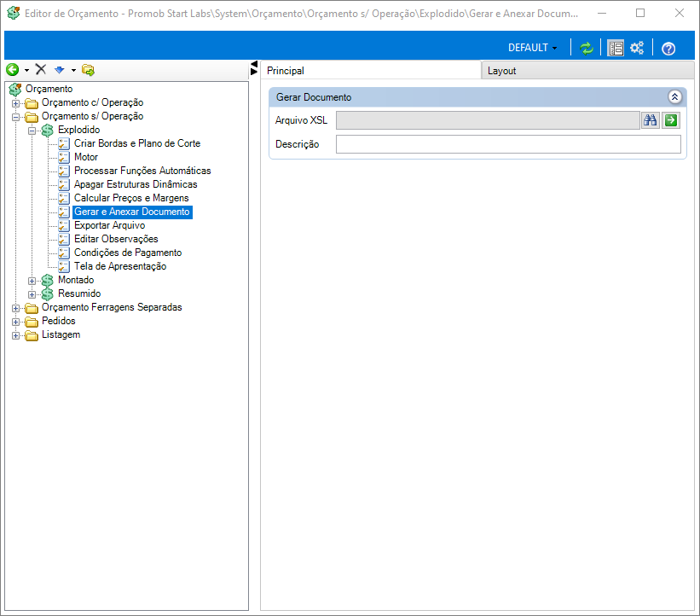700x616 pixels.
Task: Click the Arquivo XSL field
Action: [x=488, y=120]
